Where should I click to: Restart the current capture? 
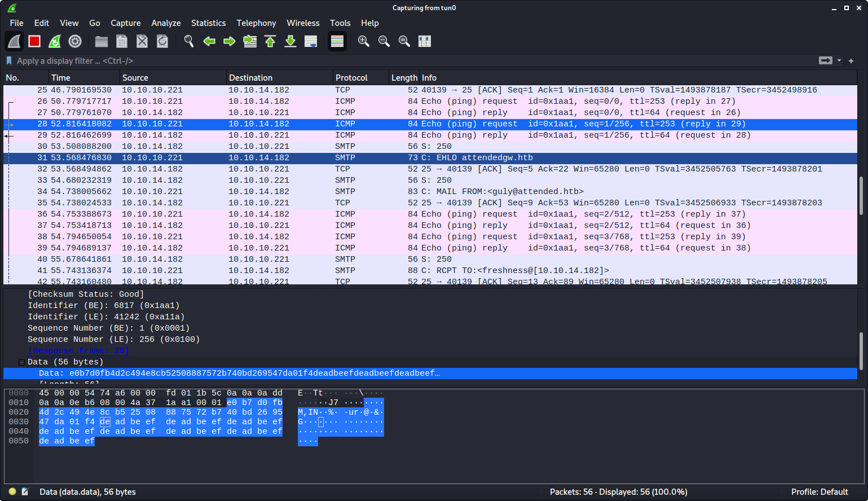tap(55, 41)
